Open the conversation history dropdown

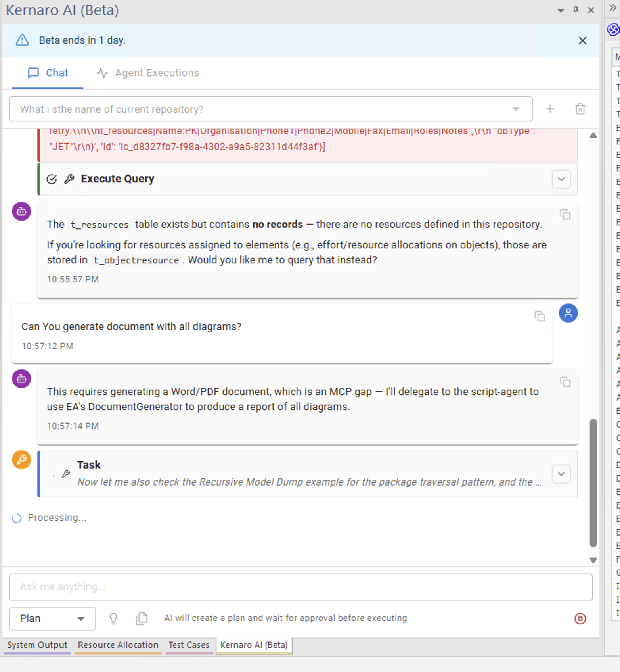pos(516,109)
